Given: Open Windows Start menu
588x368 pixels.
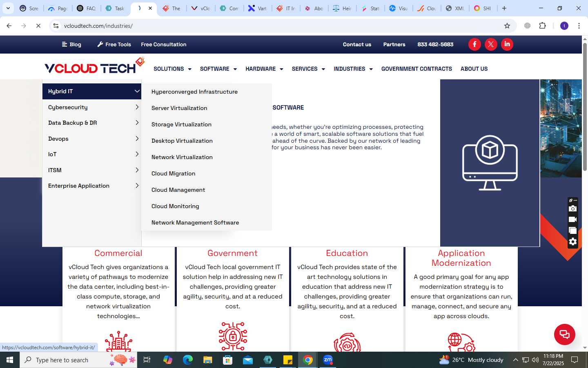Looking at the screenshot, I should click(10, 360).
